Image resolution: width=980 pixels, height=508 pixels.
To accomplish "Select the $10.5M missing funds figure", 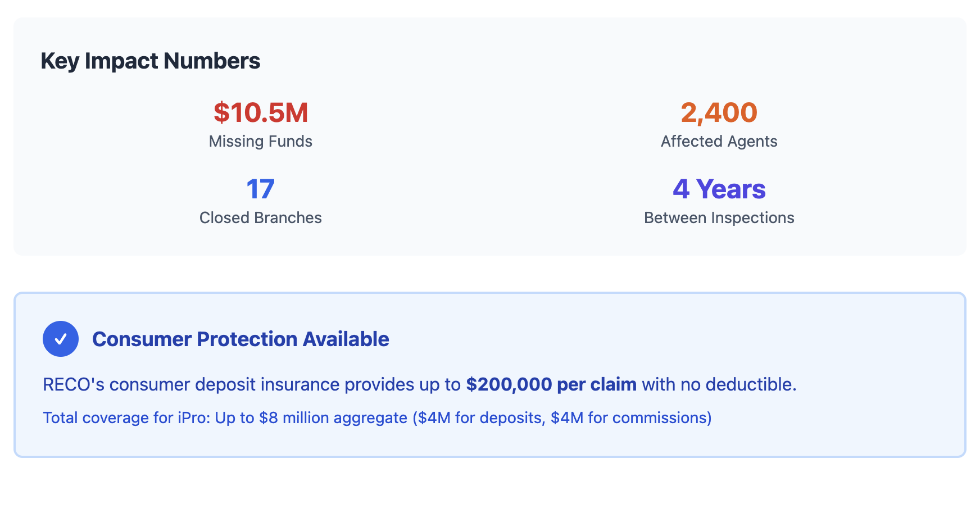I will click(x=260, y=112).
